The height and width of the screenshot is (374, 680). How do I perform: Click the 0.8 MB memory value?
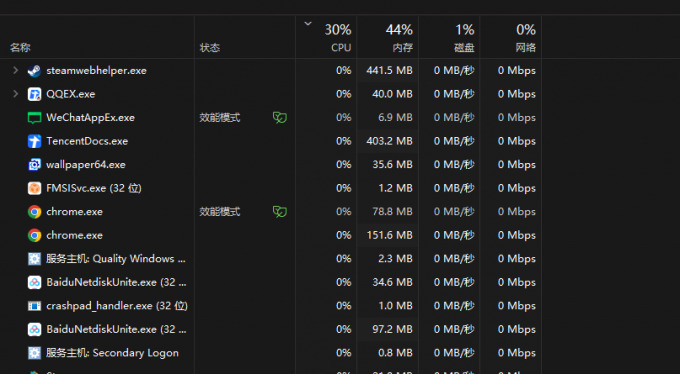pyautogui.click(x=395, y=353)
